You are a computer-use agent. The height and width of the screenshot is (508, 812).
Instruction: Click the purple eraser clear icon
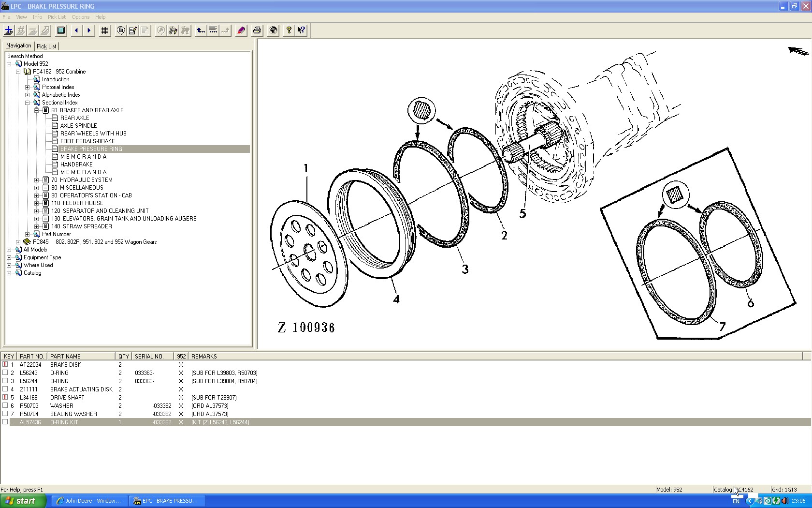pos(241,30)
